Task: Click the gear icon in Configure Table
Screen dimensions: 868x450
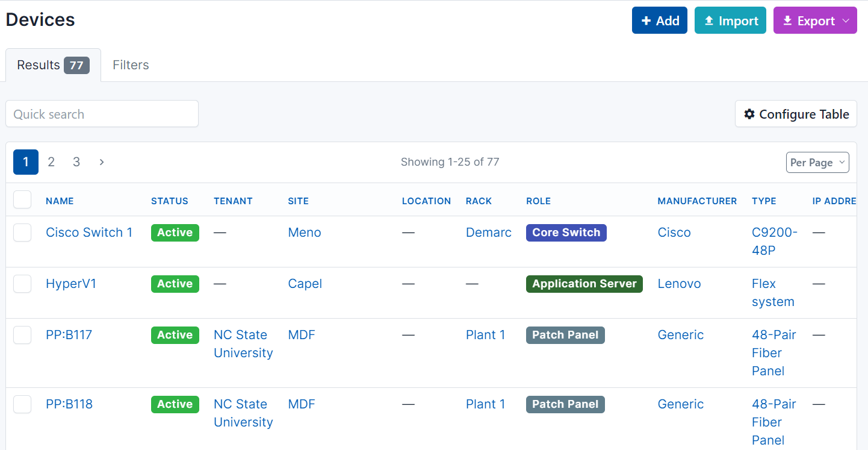Action: click(x=749, y=114)
